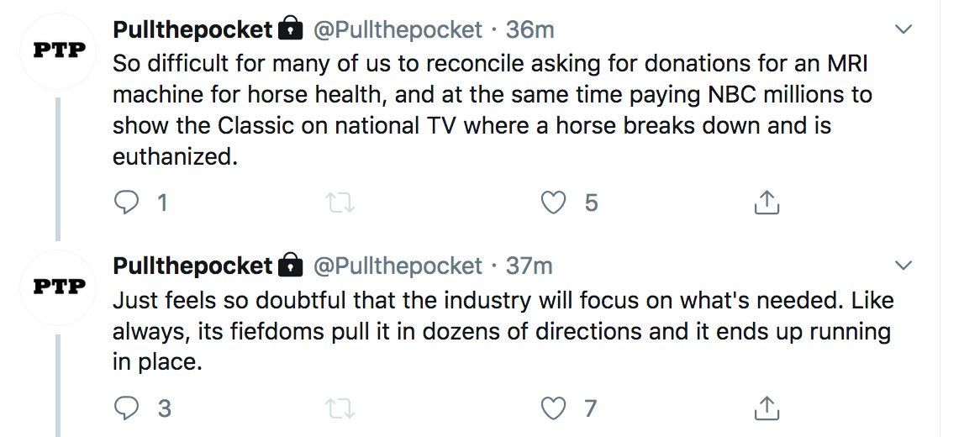Share the tweet about running in place
The width and height of the screenshot is (980, 437).
tap(767, 408)
